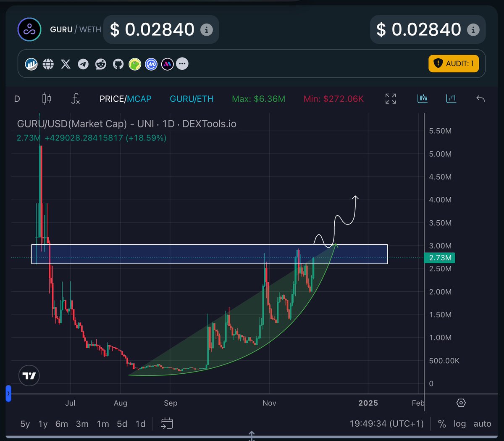Switch chart to MCAP mode
Viewport: 504px width, 441px height.
coord(139,99)
